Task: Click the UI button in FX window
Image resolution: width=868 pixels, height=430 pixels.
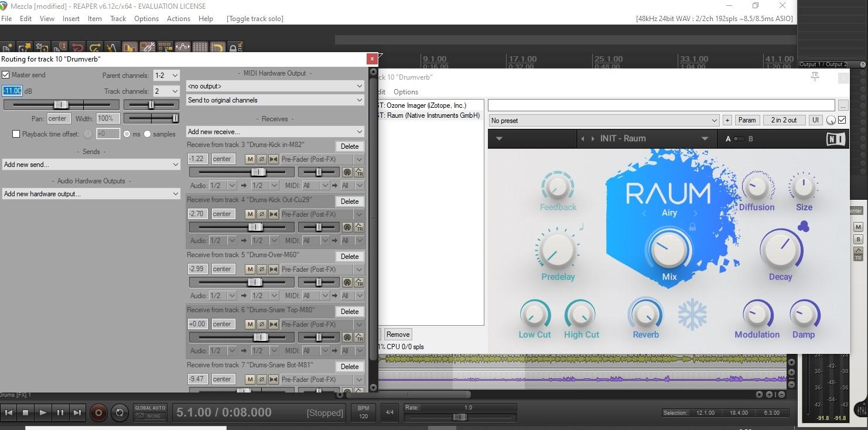Action: point(815,120)
